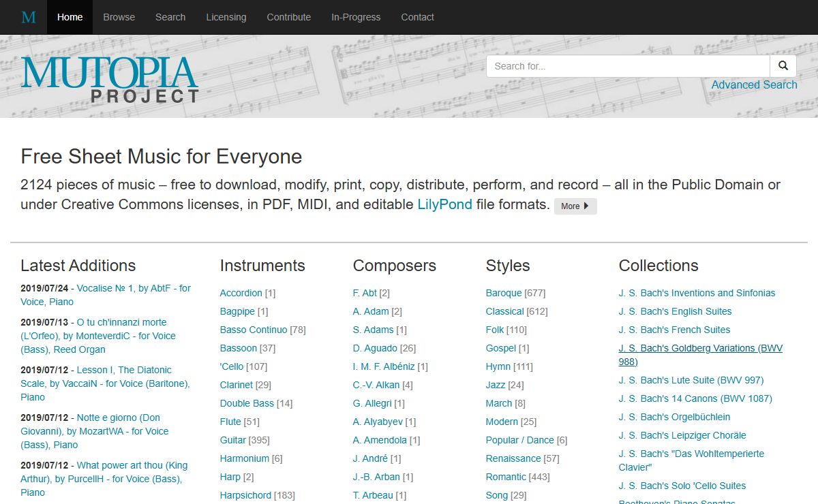Screen dimensions: 818x504
Task: Open composer J.-B. Arban
Action: coord(376,477)
